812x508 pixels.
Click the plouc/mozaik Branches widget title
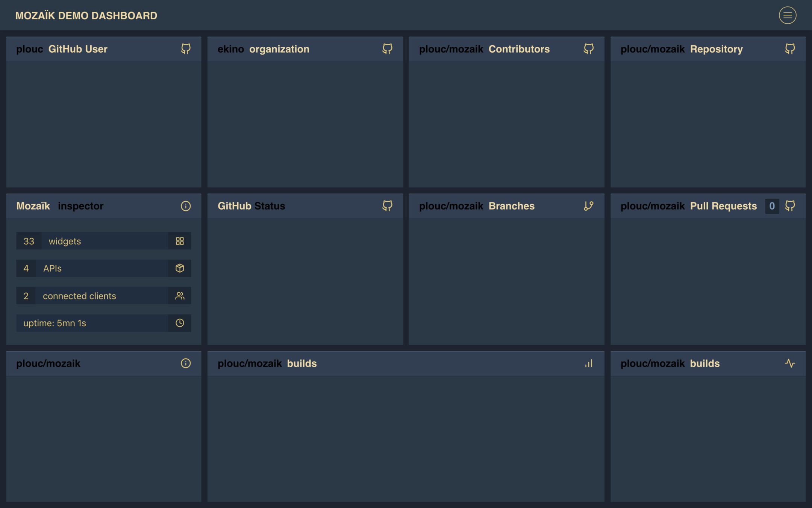click(477, 206)
